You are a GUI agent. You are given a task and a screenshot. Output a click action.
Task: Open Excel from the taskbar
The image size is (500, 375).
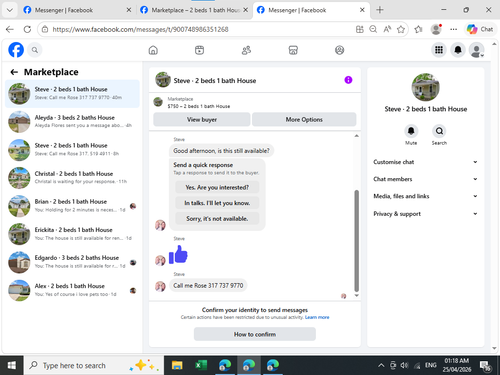(201, 366)
